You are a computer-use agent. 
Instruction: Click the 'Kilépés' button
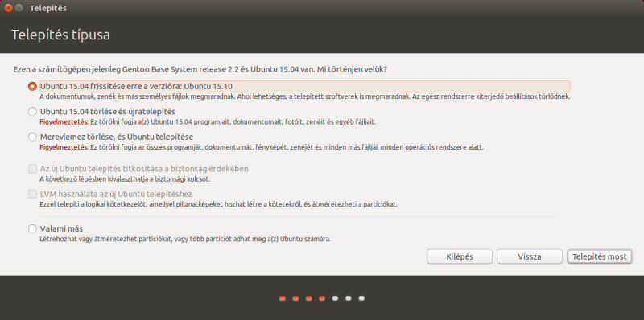point(460,256)
